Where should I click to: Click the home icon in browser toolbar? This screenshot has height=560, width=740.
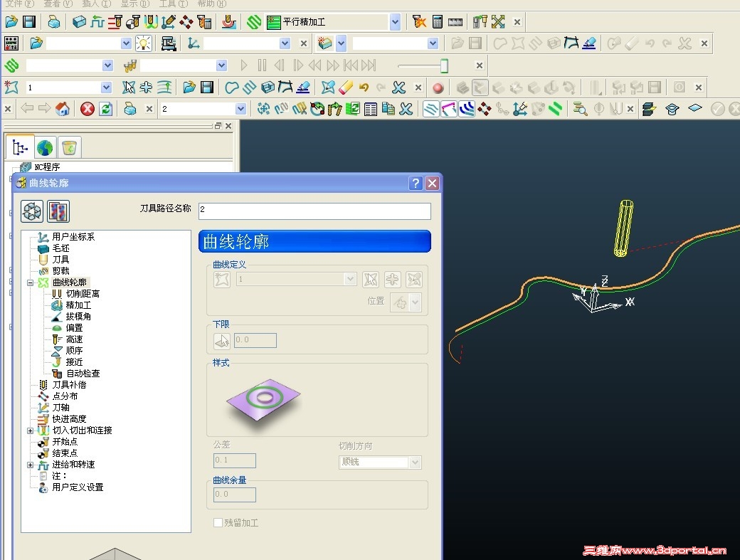click(x=63, y=109)
